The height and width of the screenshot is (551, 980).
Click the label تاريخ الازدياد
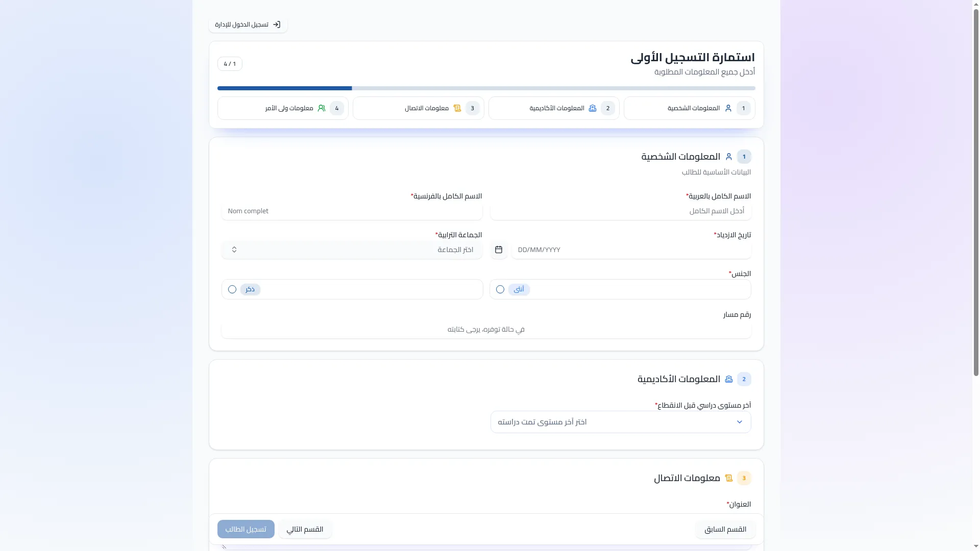tap(732, 235)
